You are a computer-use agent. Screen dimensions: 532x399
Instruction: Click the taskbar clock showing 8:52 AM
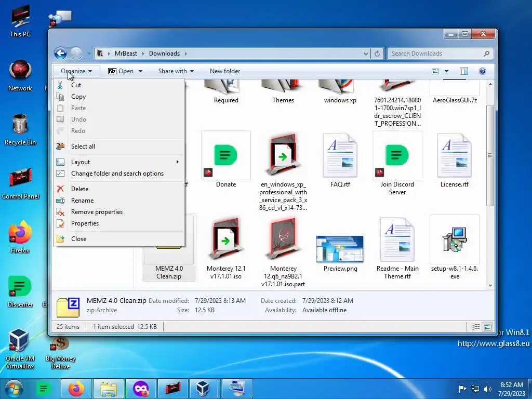(512, 389)
